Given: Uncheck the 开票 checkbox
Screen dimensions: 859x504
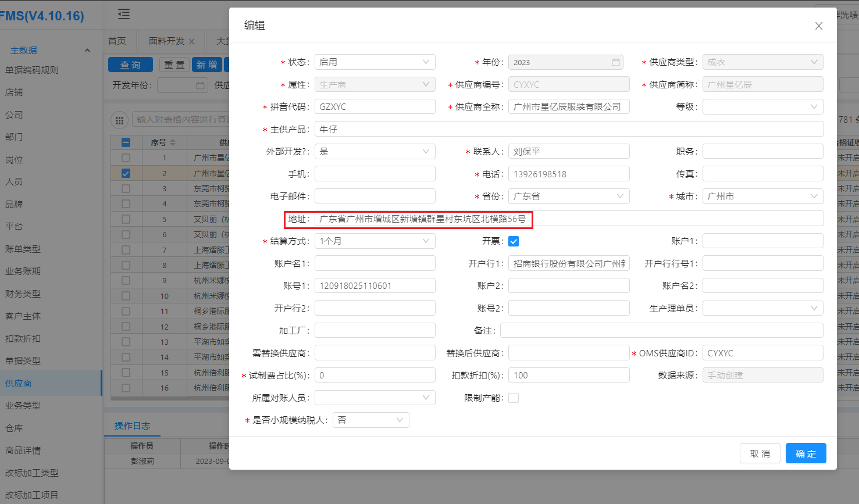Looking at the screenshot, I should coord(514,241).
